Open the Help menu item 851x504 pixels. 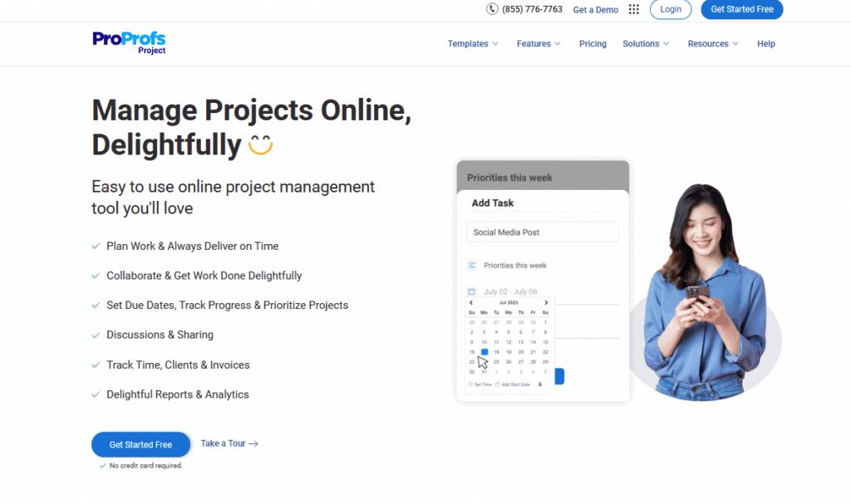tap(765, 44)
